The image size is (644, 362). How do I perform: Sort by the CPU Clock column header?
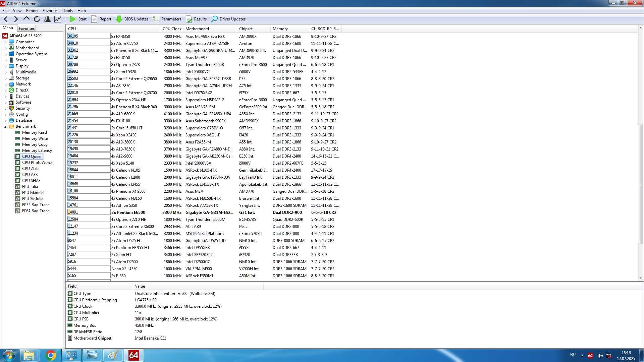[172, 29]
